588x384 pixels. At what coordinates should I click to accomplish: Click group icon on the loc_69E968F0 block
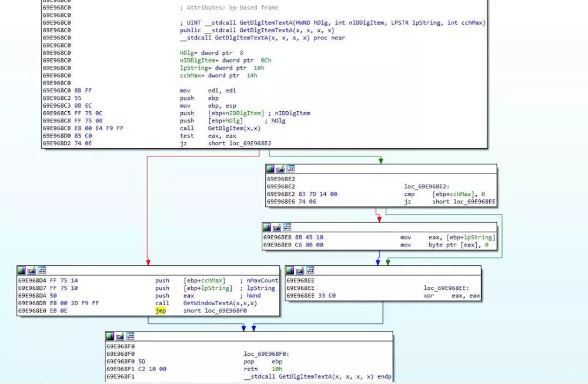coord(130,336)
